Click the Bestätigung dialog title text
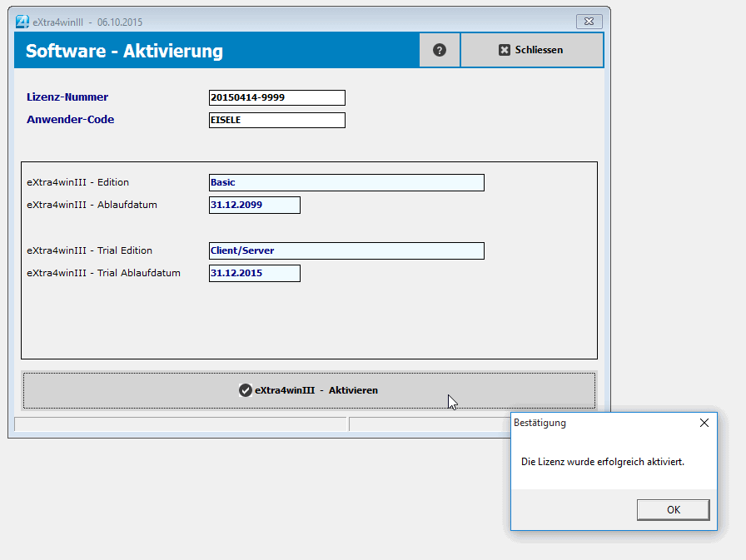Viewport: 746px width, 560px height. (540, 423)
